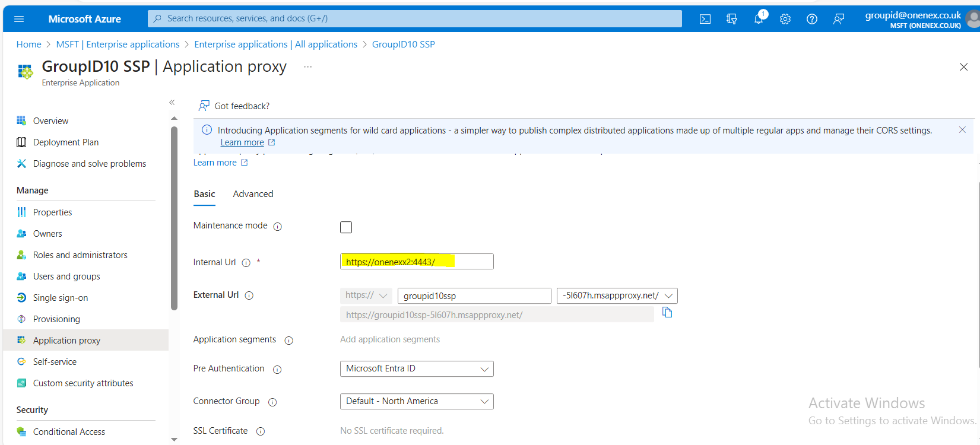Copy the external URL to clipboard
The width and height of the screenshot is (980, 445).
click(x=667, y=313)
